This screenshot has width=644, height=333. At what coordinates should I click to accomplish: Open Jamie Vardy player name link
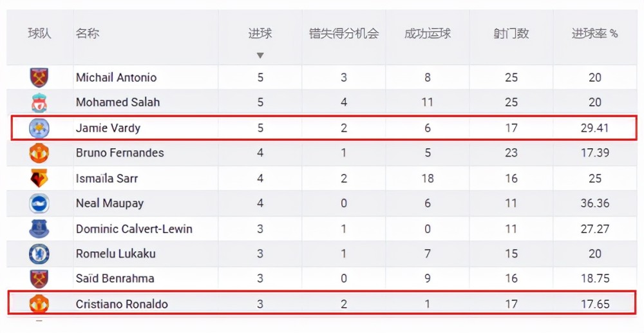click(108, 128)
